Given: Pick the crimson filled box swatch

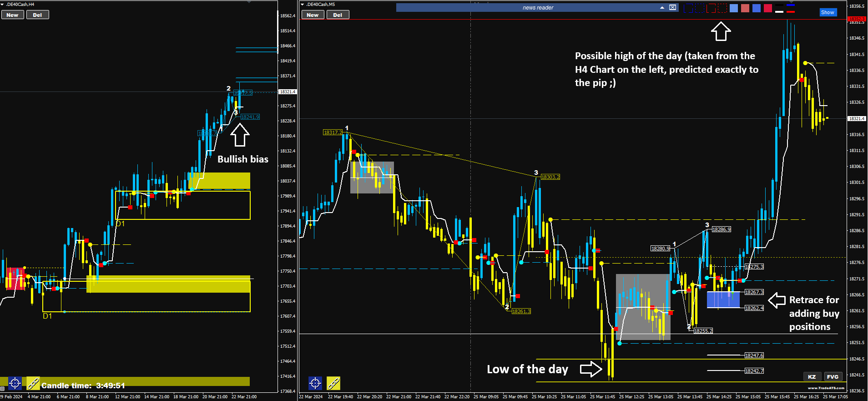Looking at the screenshot, I should point(768,8).
